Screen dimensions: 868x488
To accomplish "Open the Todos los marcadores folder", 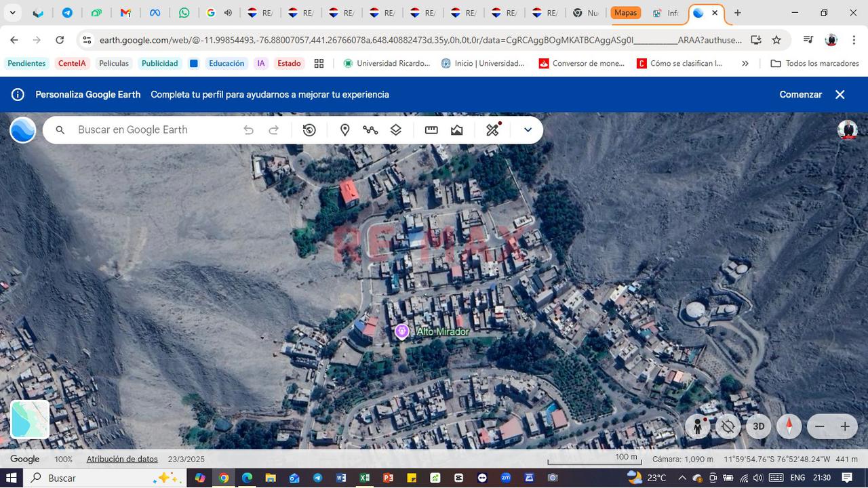I will [x=815, y=63].
